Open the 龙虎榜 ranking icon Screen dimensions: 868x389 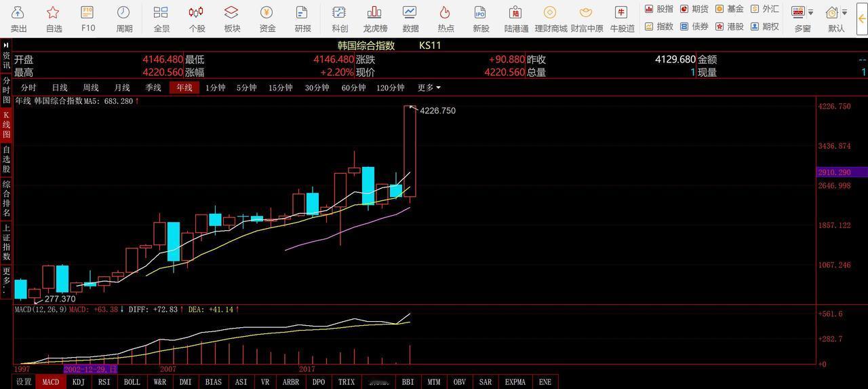(x=374, y=18)
